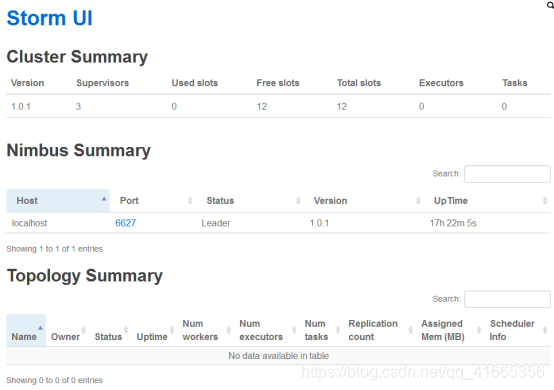Click the Free slots value 12
The height and width of the screenshot is (390, 554).
coord(262,106)
